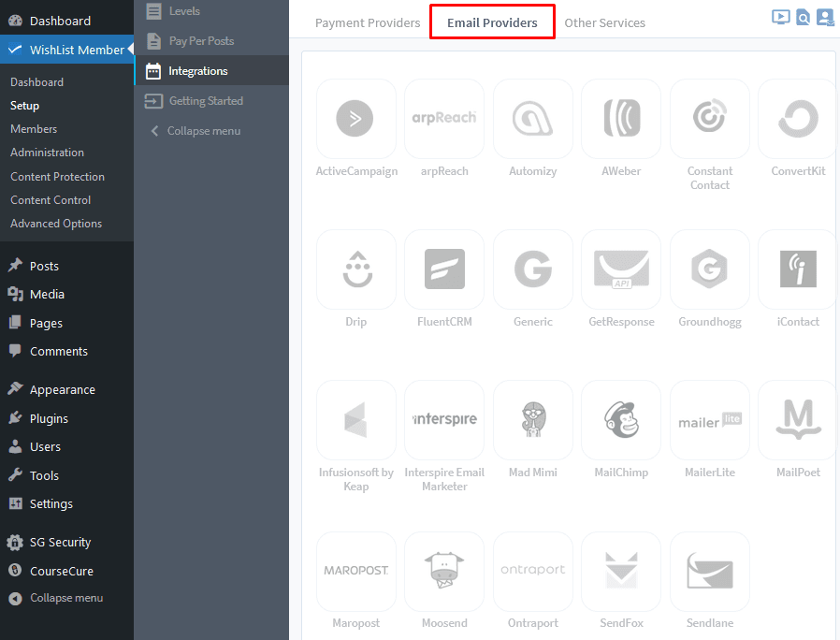Go to WishList Member Dashboard sublink
This screenshot has height=640, width=840.
click(x=37, y=82)
